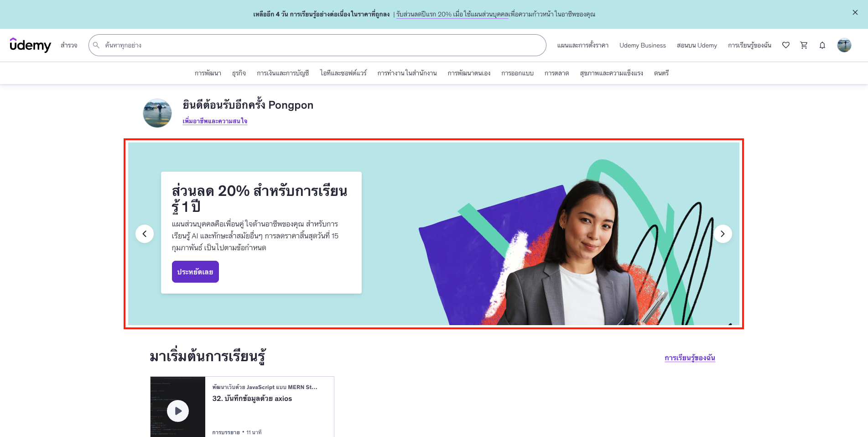Click the user profile avatar in header
The height and width of the screenshot is (437, 868).
(x=844, y=45)
